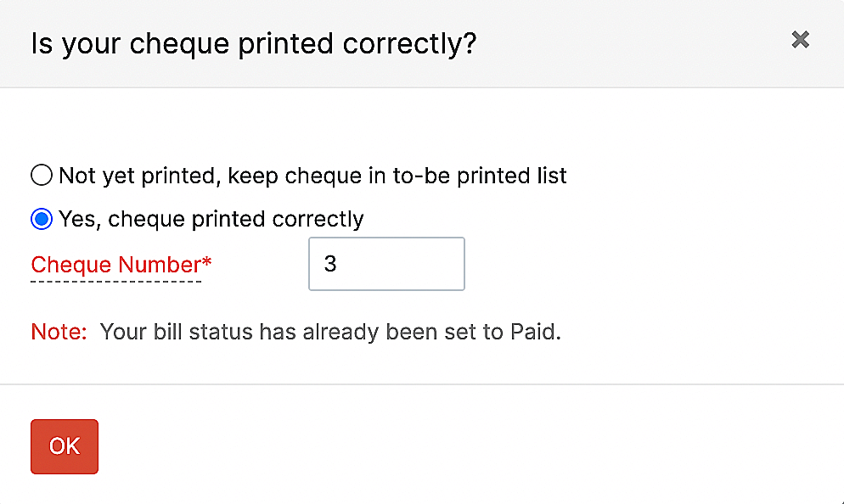Click the word 'Paid' in the note

(x=533, y=332)
